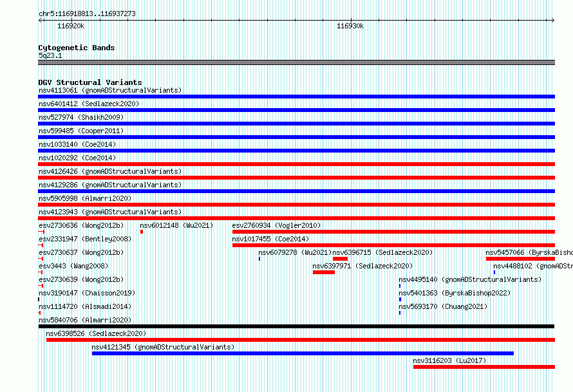Open the nsv4121345 gnomAD variant label
The image size is (573, 392).
[x=163, y=347]
